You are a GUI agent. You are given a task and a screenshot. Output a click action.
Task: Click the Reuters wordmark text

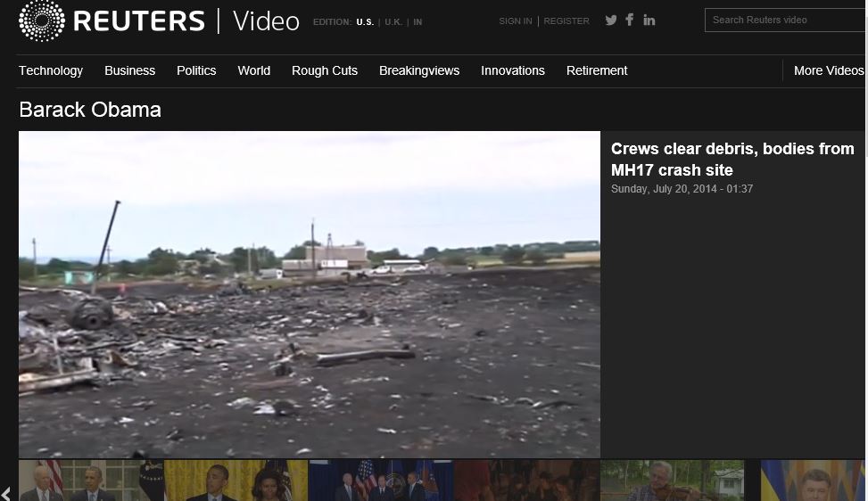pyautogui.click(x=139, y=21)
